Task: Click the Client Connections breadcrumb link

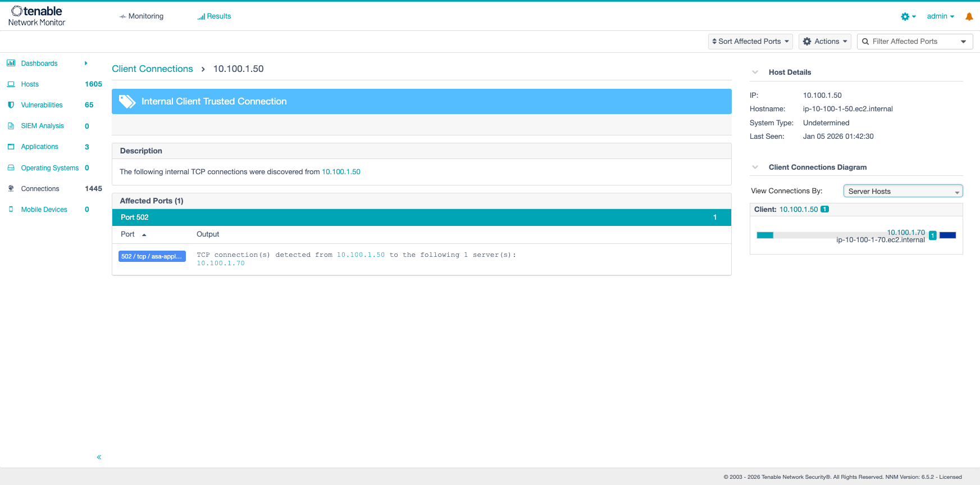Action: [x=152, y=69]
